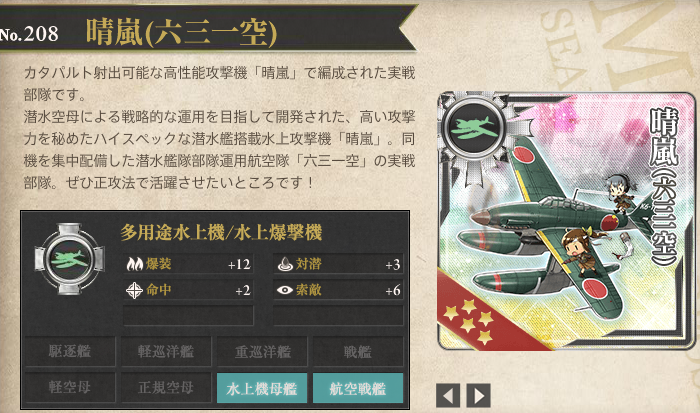The width and height of the screenshot is (700, 413).
Task: Click the previous equipment left arrow
Action: (x=448, y=395)
